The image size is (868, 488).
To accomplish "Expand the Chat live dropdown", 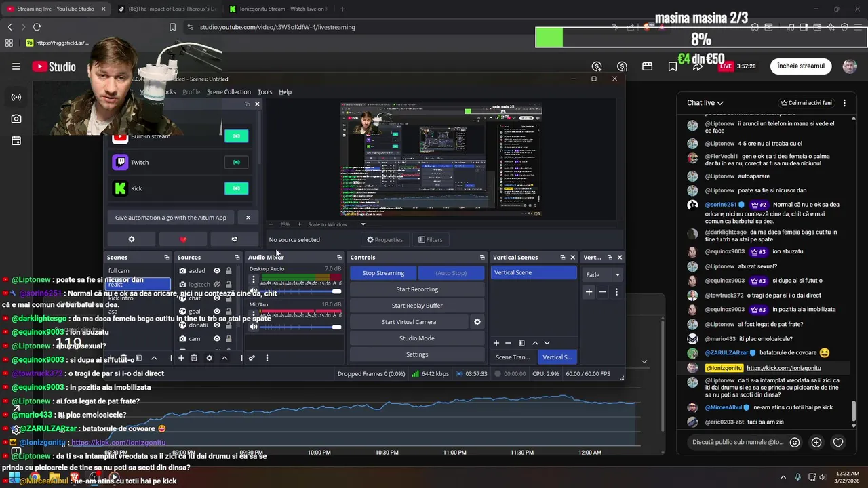I will coord(705,103).
